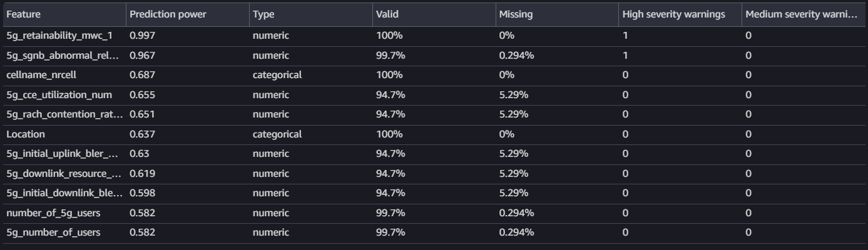Sort by Prediction power column header
The height and width of the screenshot is (250, 868).
pyautogui.click(x=167, y=14)
